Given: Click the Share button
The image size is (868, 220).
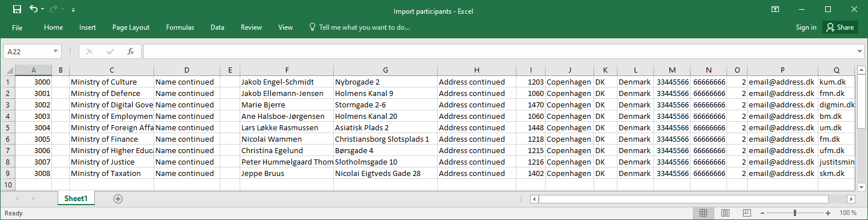Looking at the screenshot, I should point(840,27).
